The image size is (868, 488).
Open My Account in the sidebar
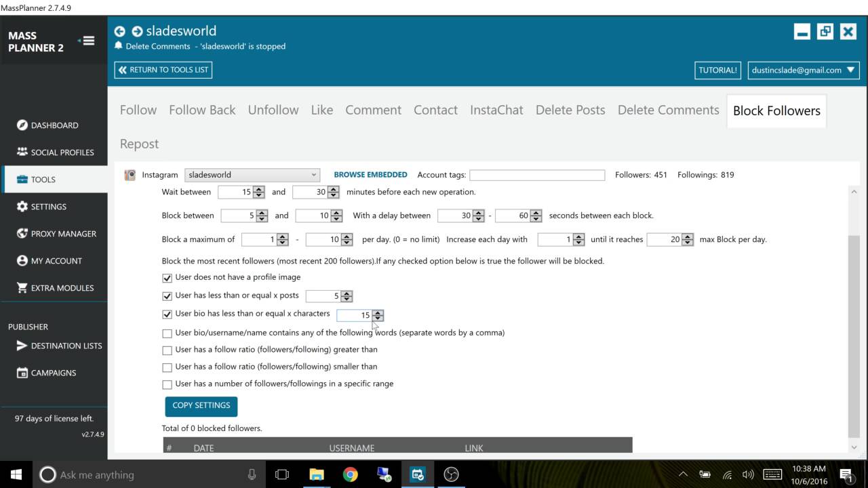[x=49, y=261]
